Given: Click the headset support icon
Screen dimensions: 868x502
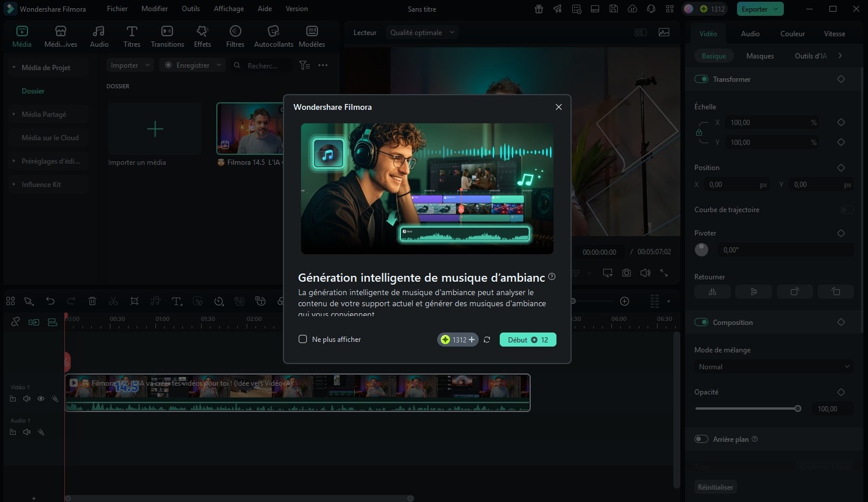Looking at the screenshot, I should click(651, 9).
